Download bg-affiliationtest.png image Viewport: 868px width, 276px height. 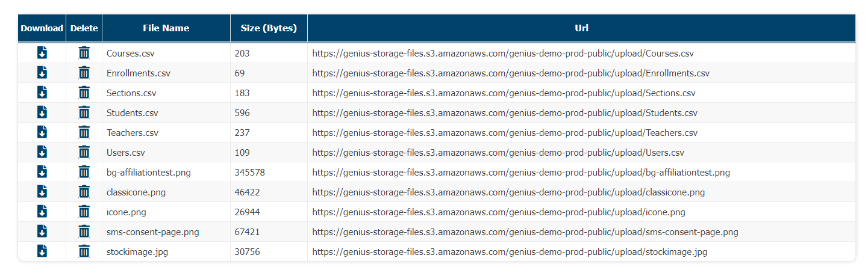tap(42, 172)
